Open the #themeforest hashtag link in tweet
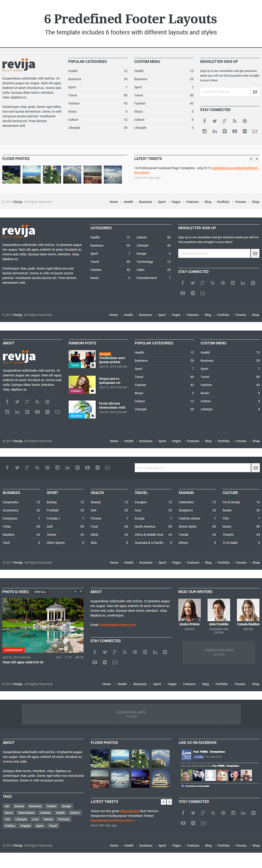 click(130, 811)
